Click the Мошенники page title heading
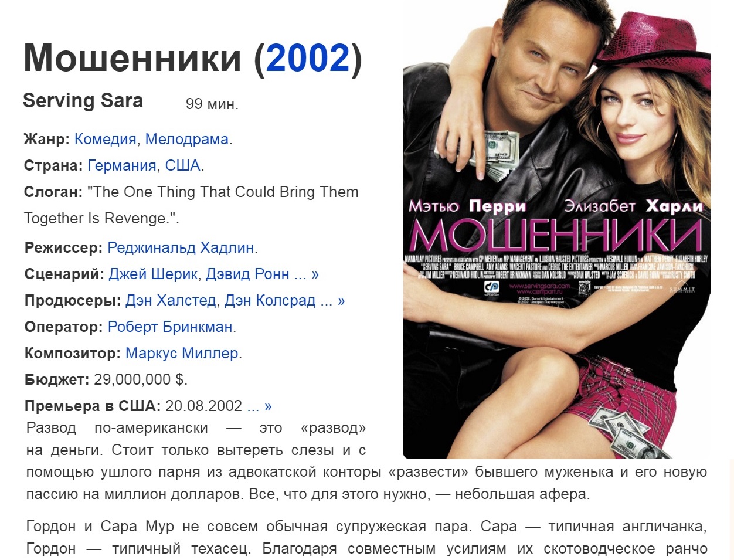This screenshot has height=560, width=734. 193,58
